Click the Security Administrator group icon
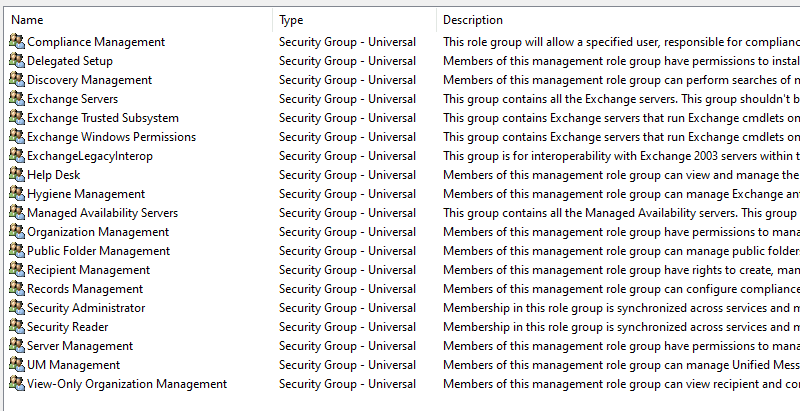This screenshot has height=411, width=800. pos(17,308)
